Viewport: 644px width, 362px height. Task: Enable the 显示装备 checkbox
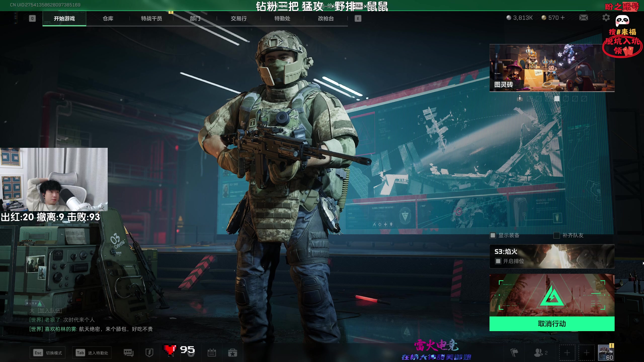point(493,235)
